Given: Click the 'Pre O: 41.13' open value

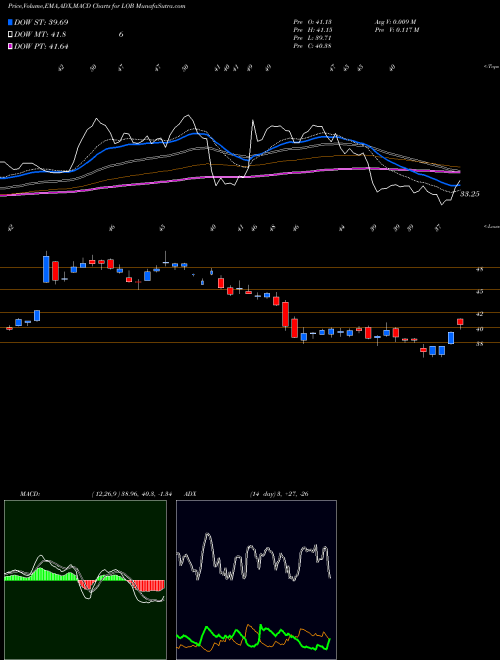Looking at the screenshot, I should (313, 22).
